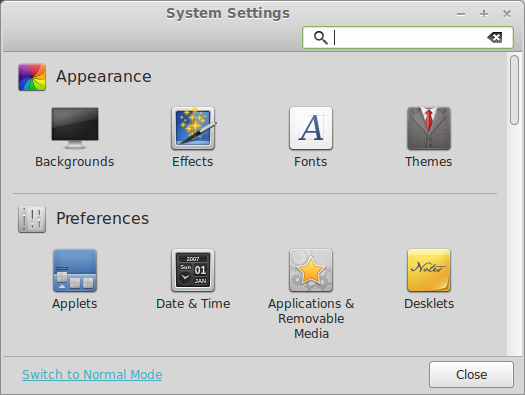Clear search with the backspace icon
Screen dimensions: 525x395
click(495, 37)
